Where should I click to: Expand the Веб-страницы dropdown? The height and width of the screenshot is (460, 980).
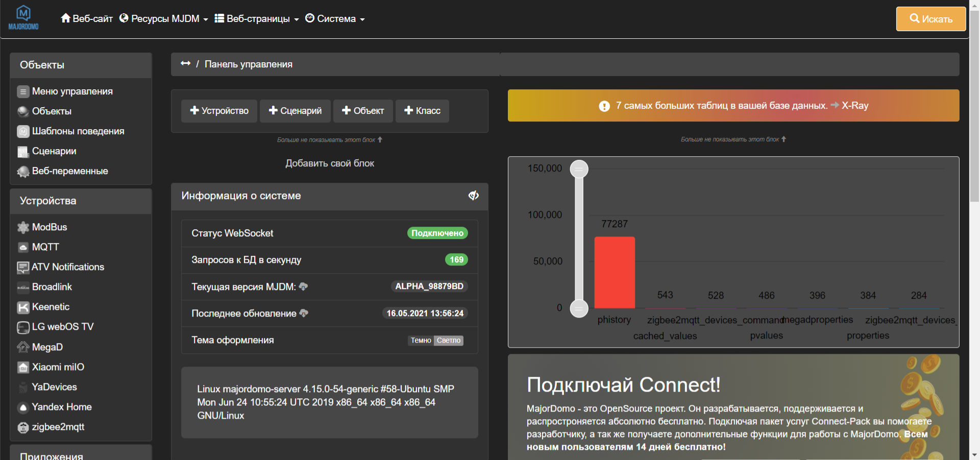point(257,18)
